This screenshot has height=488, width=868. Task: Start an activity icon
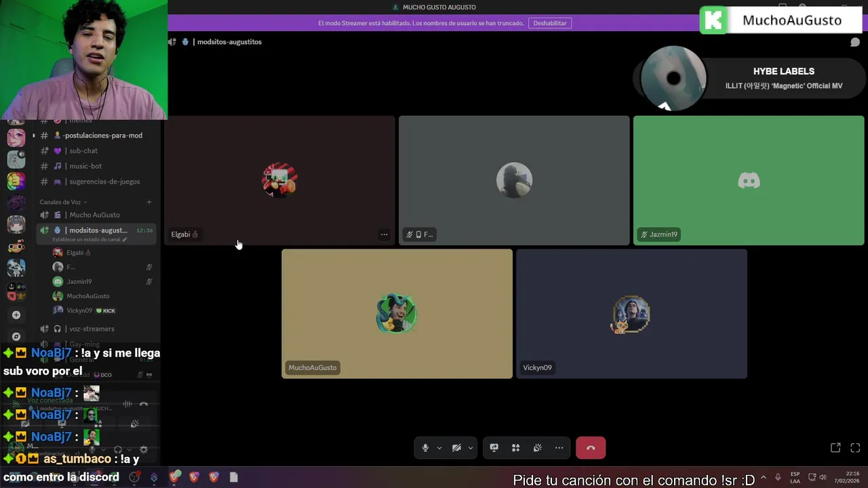click(515, 448)
